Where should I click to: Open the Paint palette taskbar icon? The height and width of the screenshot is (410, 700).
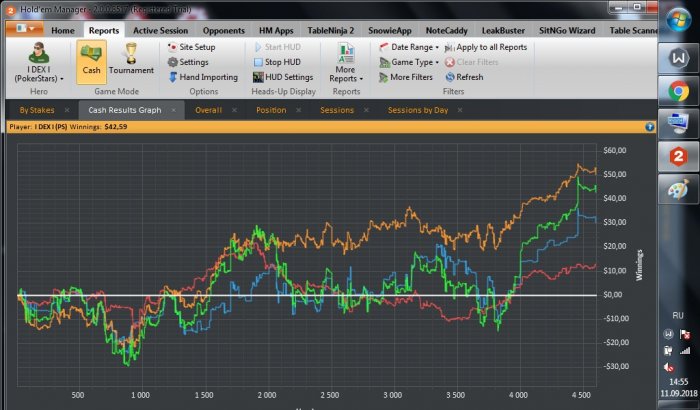[x=678, y=190]
